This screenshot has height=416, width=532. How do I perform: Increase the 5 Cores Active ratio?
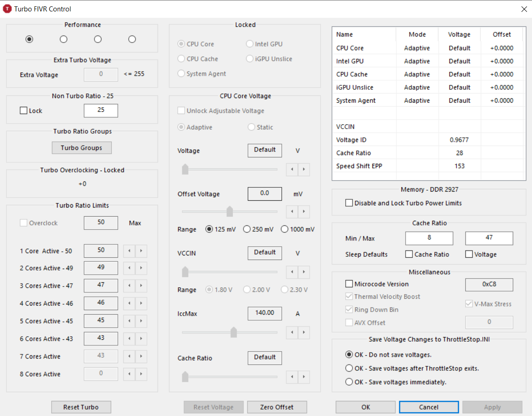click(x=141, y=321)
